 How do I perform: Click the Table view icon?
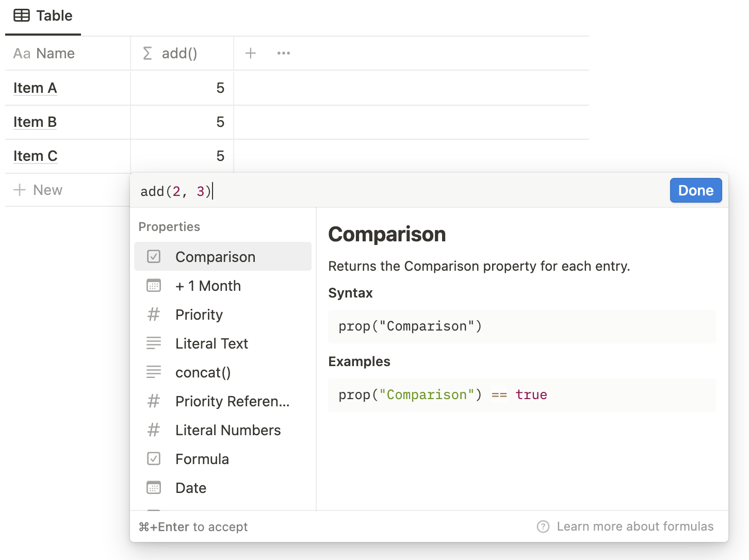point(22,15)
